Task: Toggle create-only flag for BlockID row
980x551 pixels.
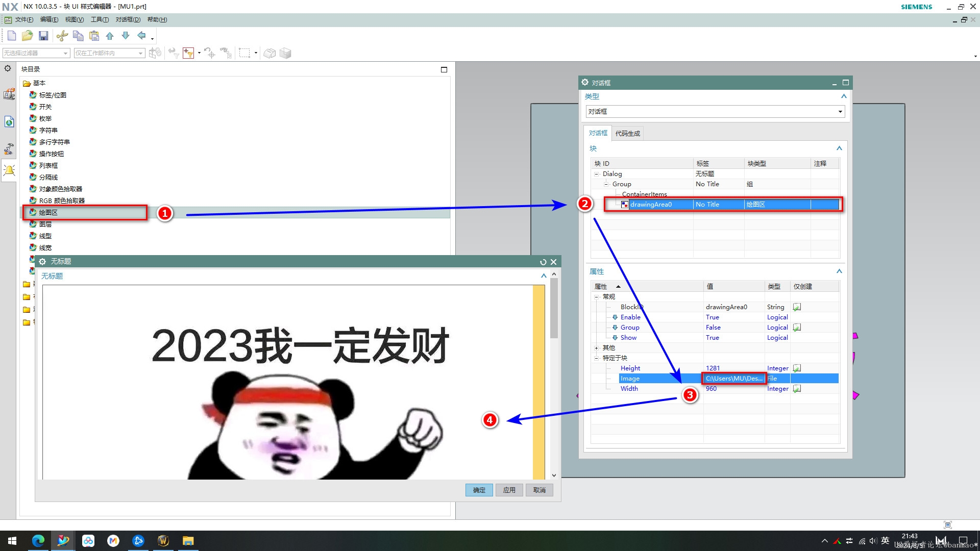Action: (797, 307)
